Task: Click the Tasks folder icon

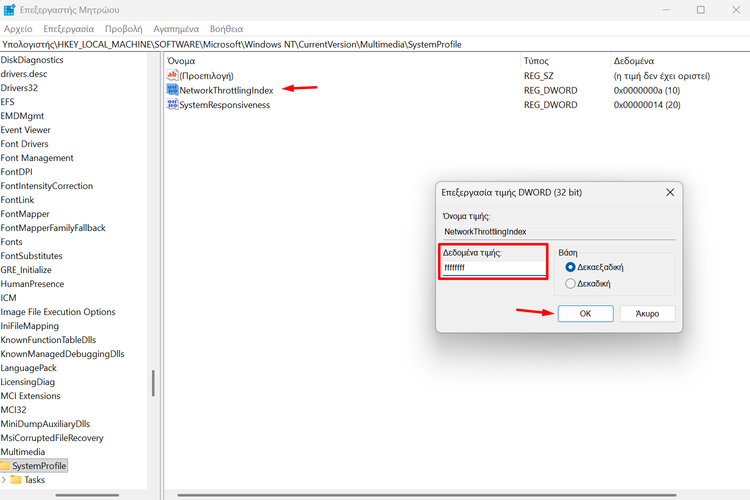Action: (x=16, y=479)
